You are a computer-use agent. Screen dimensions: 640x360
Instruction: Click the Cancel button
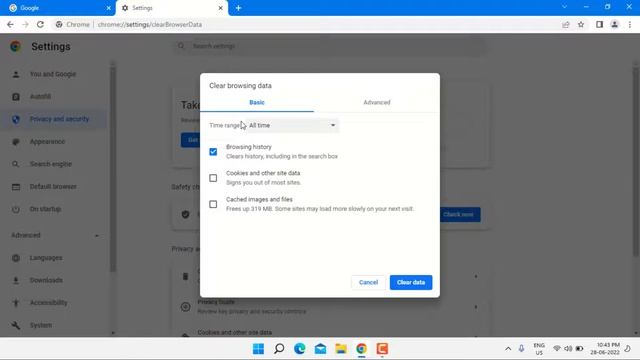[x=368, y=282]
